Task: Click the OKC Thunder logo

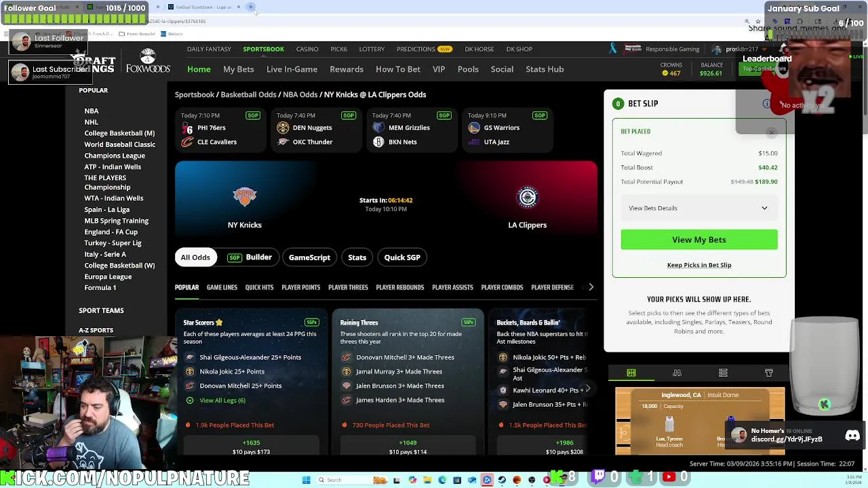Action: tap(283, 142)
